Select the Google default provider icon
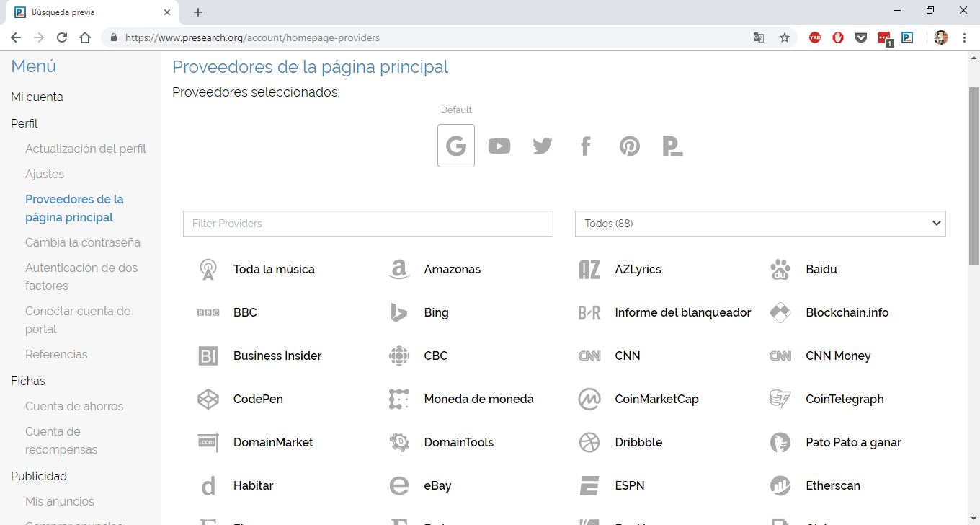Image resolution: width=980 pixels, height=525 pixels. pyautogui.click(x=456, y=146)
